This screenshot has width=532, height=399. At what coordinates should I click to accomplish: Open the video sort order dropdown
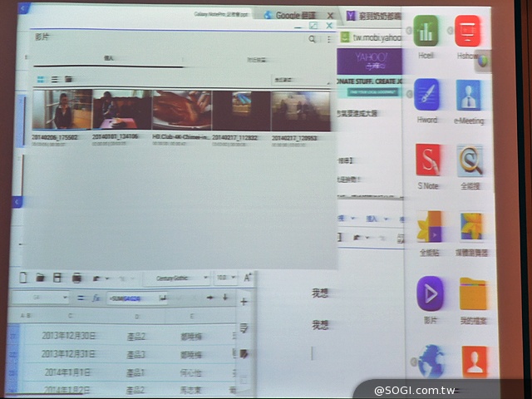(301, 80)
